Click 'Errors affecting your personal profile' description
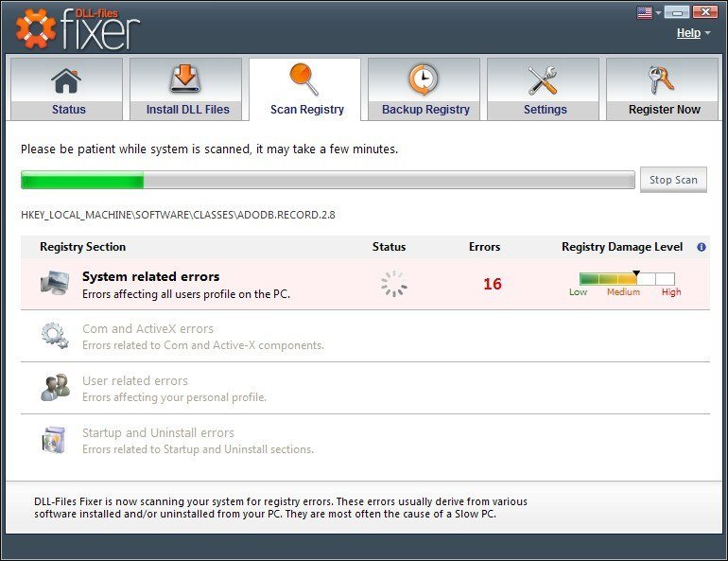 pos(174,397)
